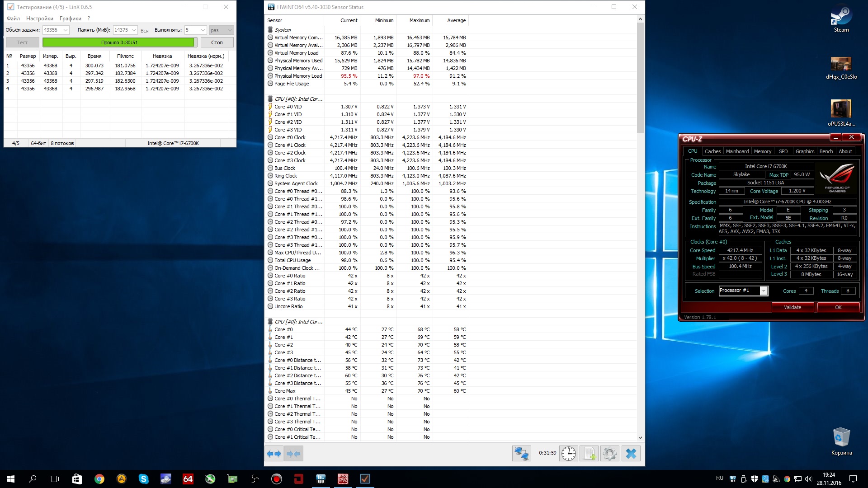868x488 pixels.
Task: Close sensors with the blue X icon
Action: (x=631, y=454)
